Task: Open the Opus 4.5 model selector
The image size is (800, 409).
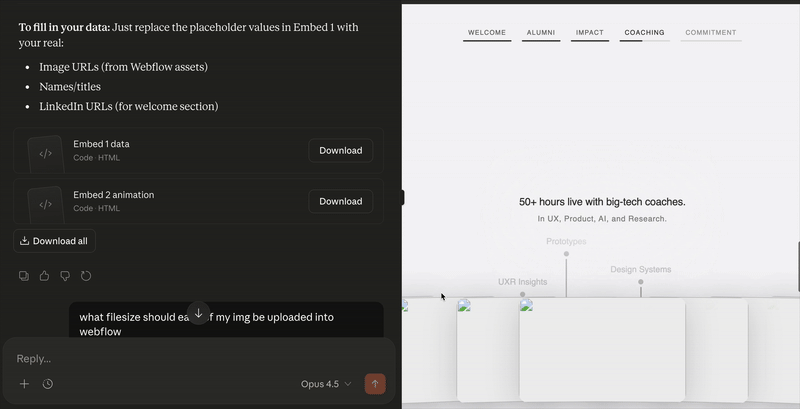Action: [326, 384]
